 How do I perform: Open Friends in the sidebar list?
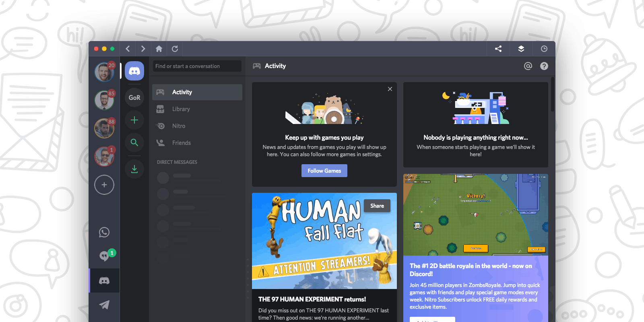[x=197, y=143]
